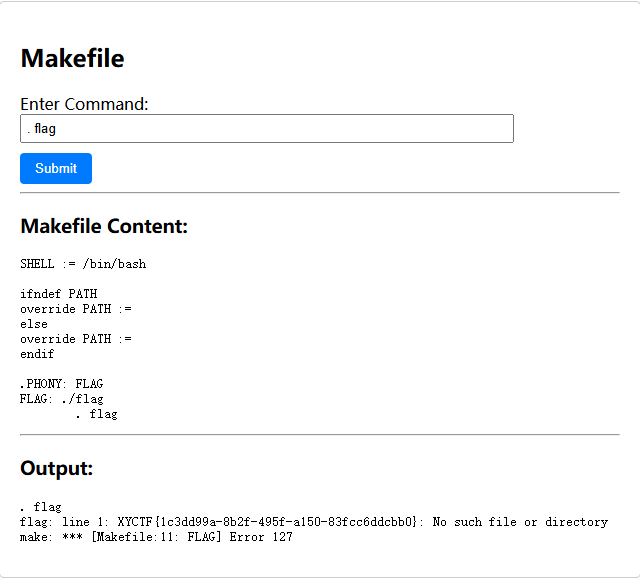This screenshot has height=578, width=640.
Task: Click the .PHONY: FLAG line
Action: (x=61, y=383)
